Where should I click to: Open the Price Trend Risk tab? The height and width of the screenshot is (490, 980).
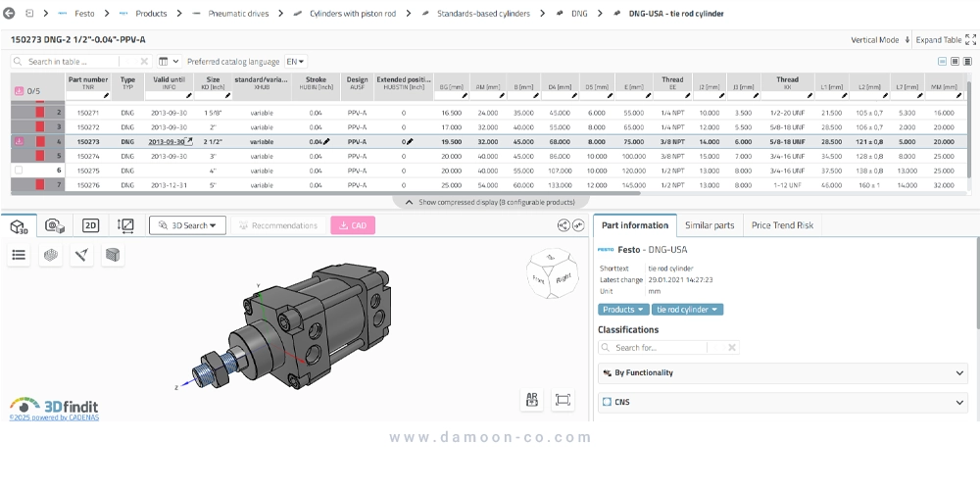point(782,225)
